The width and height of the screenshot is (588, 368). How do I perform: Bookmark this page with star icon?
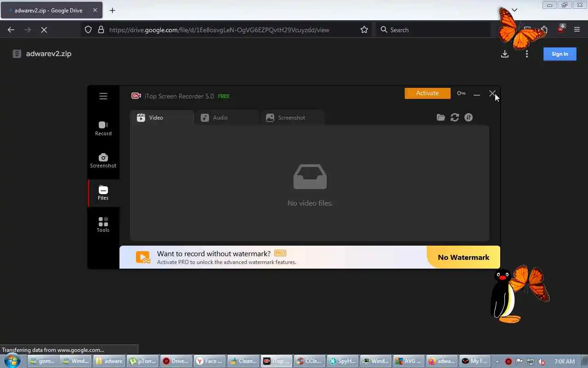tap(364, 29)
